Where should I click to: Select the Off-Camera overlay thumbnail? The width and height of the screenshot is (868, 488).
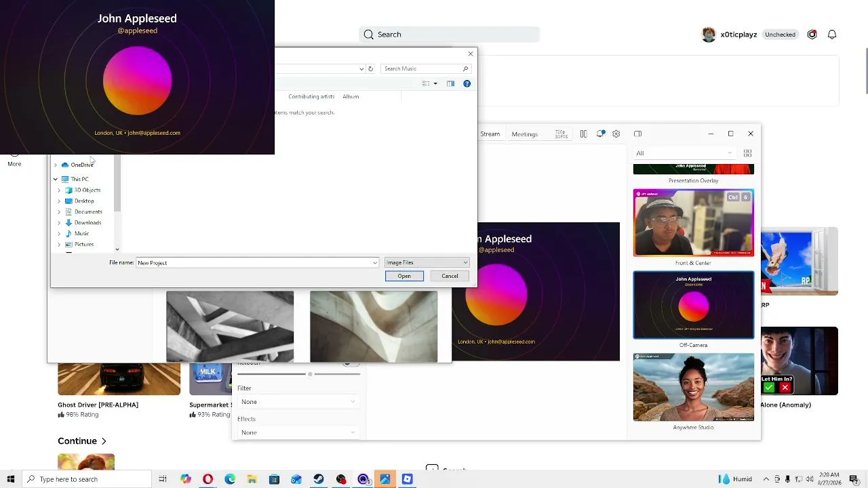pos(693,305)
